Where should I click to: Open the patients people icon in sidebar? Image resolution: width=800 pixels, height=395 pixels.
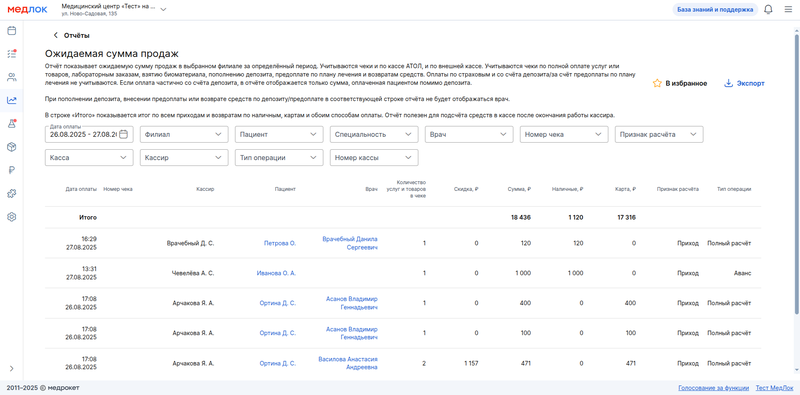(x=11, y=77)
